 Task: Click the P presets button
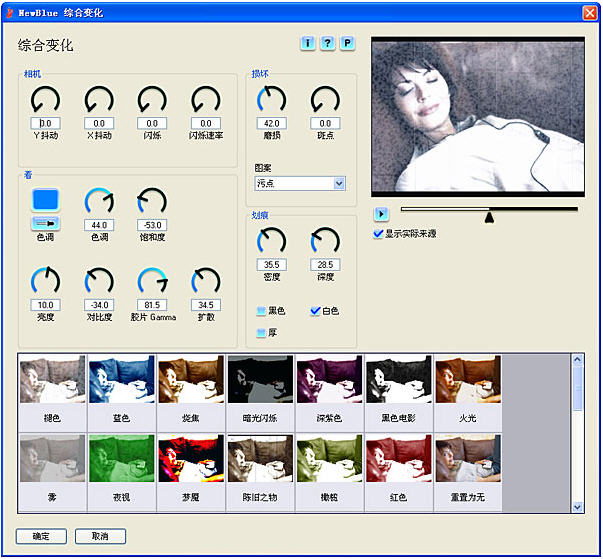(347, 43)
